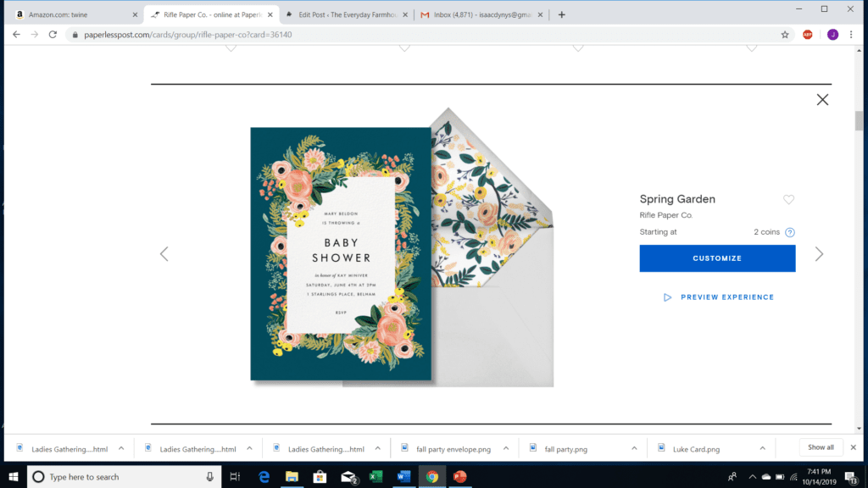Open Microsoft Store from the taskbar
868x488 pixels.
[x=320, y=476]
